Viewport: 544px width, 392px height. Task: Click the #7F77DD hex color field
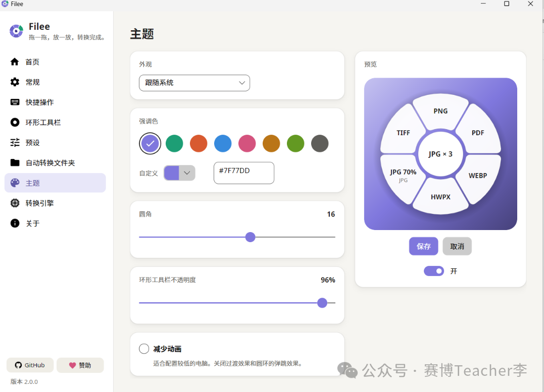(244, 173)
